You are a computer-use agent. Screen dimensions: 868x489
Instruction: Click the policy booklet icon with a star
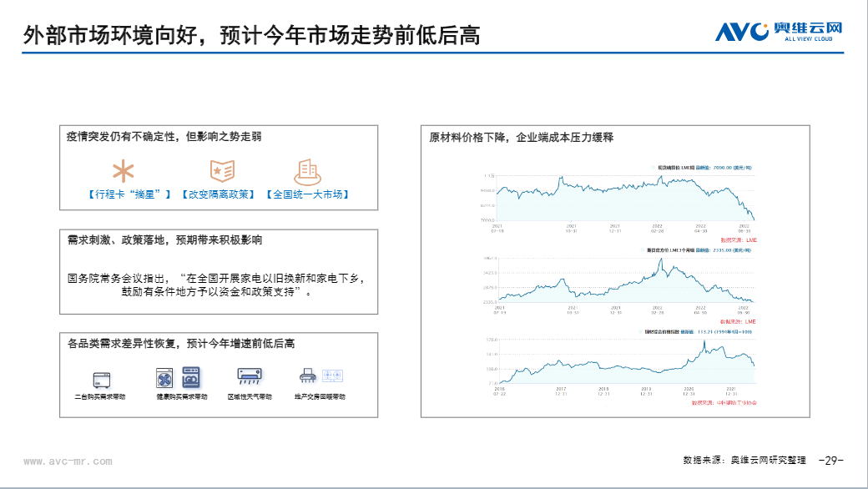tap(221, 171)
